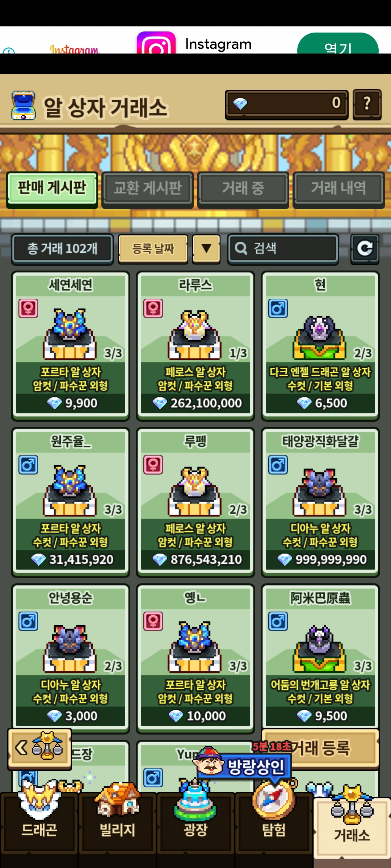Switch to 거래 중 tab
This screenshot has width=391, height=868.
click(x=243, y=188)
